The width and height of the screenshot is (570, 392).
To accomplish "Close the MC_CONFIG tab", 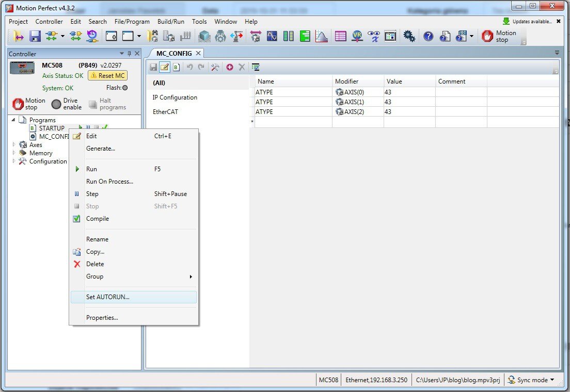I will pos(198,53).
